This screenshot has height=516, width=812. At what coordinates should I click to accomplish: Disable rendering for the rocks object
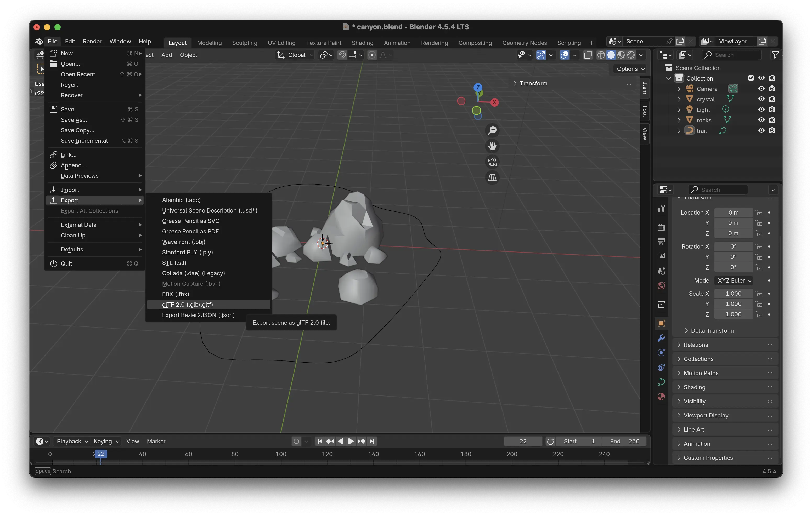(772, 120)
